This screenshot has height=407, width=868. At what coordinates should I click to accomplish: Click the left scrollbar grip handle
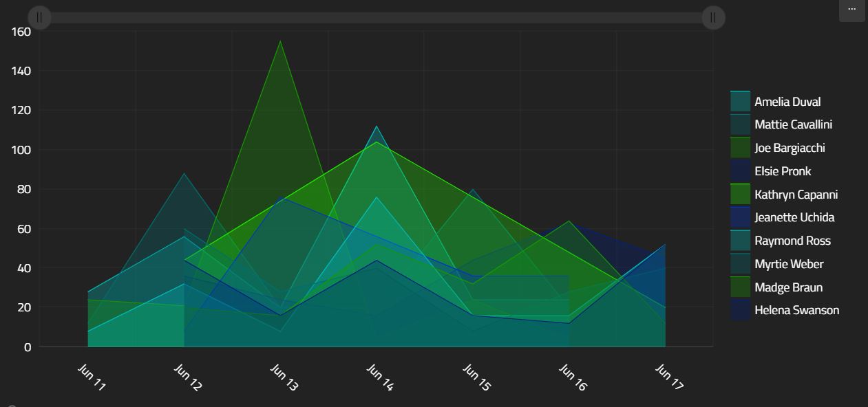pyautogui.click(x=39, y=17)
